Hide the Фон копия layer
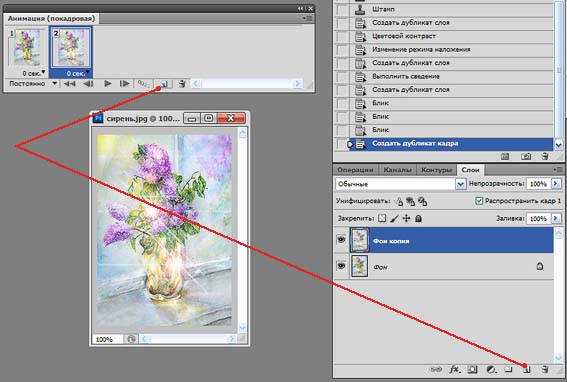The image size is (567, 382). click(341, 239)
